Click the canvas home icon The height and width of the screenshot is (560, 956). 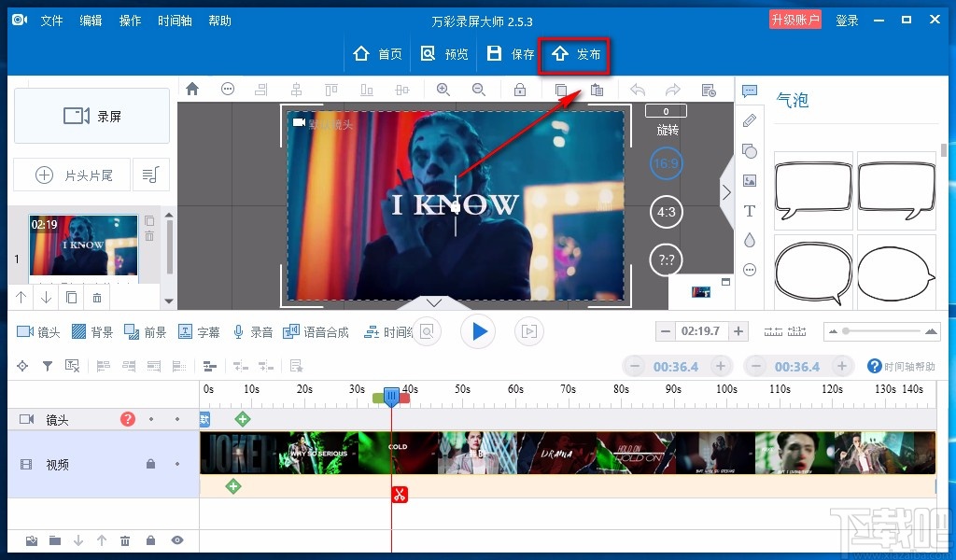[x=192, y=90]
